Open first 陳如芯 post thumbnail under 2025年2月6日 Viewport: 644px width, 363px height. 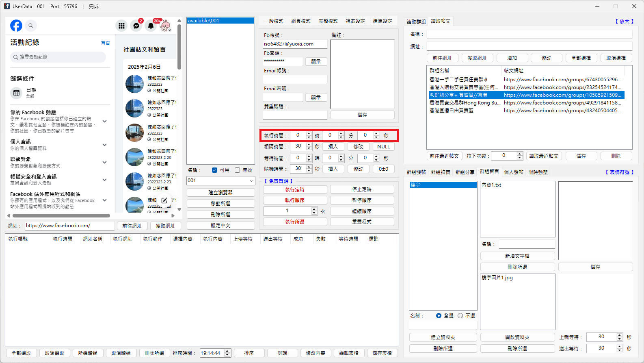[134, 84]
